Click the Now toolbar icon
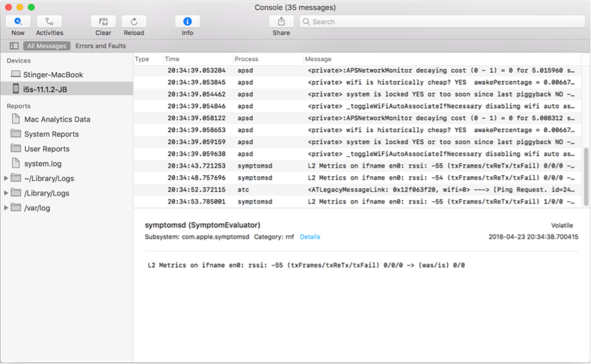Image resolution: width=591 pixels, height=364 pixels. point(17,21)
